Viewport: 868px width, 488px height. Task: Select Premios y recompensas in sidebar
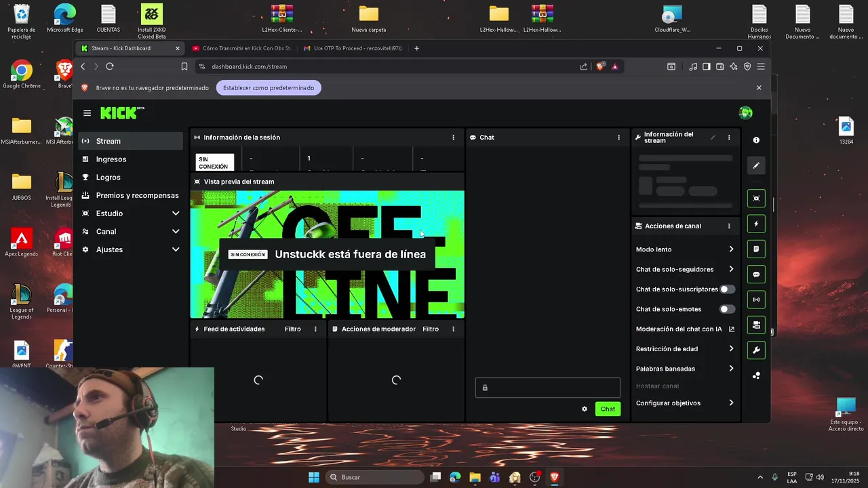pyautogui.click(x=130, y=195)
